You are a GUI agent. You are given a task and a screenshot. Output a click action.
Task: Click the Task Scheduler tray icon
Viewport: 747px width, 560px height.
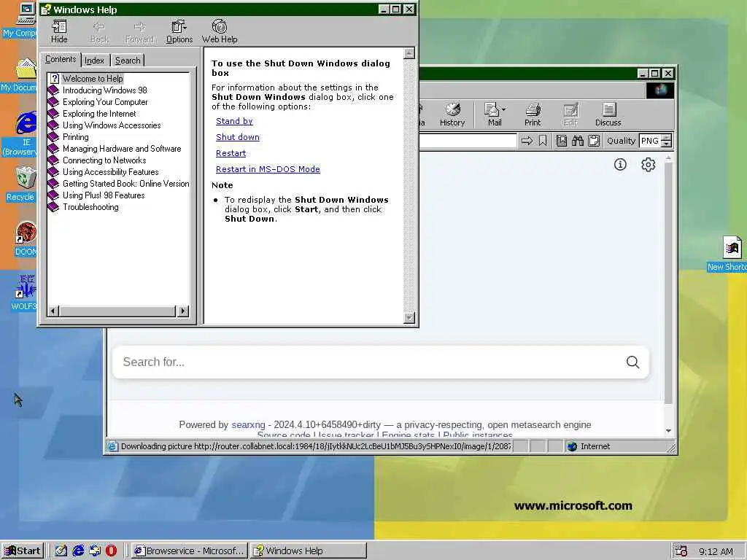point(681,551)
